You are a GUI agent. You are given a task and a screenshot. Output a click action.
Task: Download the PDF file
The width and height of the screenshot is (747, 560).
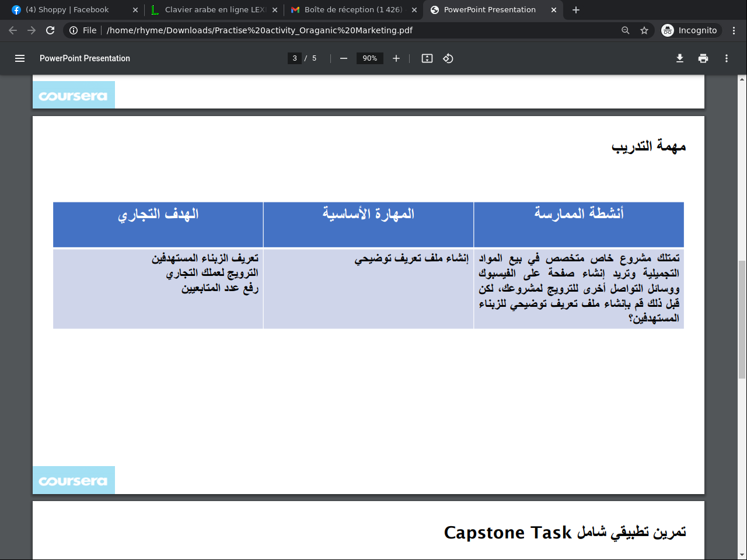(x=680, y=58)
